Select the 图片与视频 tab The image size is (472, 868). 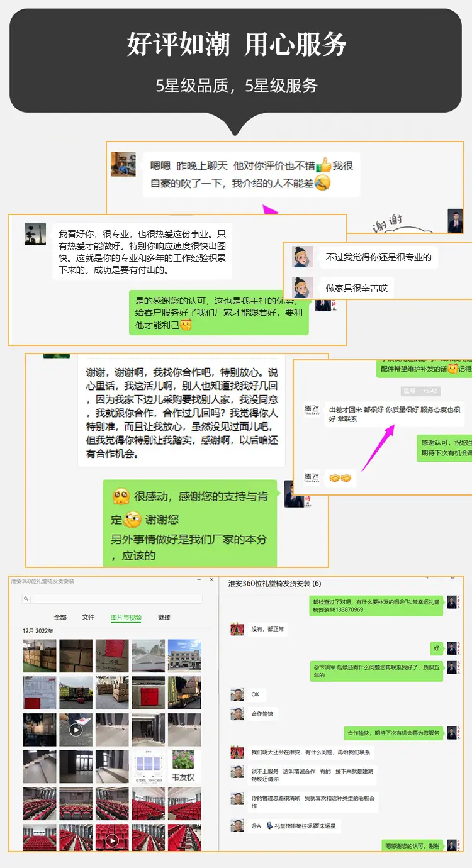click(126, 617)
